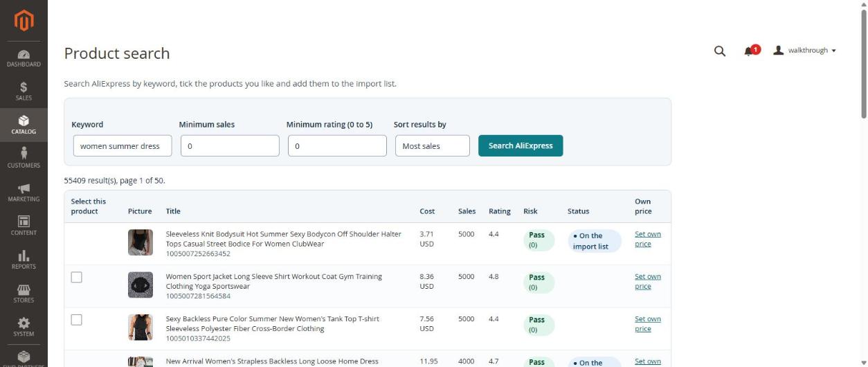Image resolution: width=868 pixels, height=367 pixels.
Task: Click the Pass risk badge for Sleeveless Bodysuit
Action: pyautogui.click(x=539, y=240)
